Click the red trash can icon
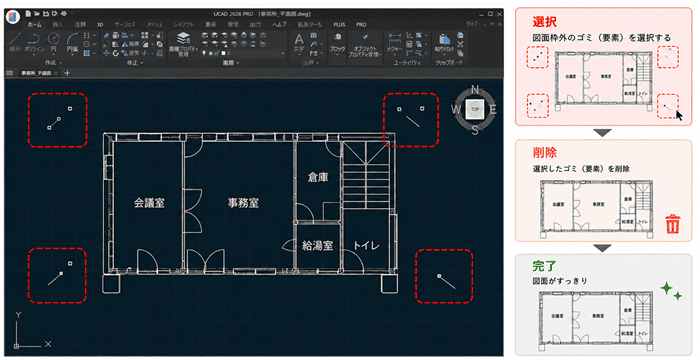The height and width of the screenshot is (360, 700). point(673,224)
